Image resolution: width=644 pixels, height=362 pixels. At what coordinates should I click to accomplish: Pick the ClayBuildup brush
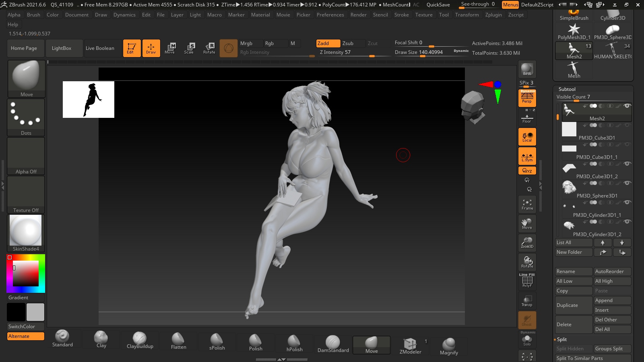(140, 340)
